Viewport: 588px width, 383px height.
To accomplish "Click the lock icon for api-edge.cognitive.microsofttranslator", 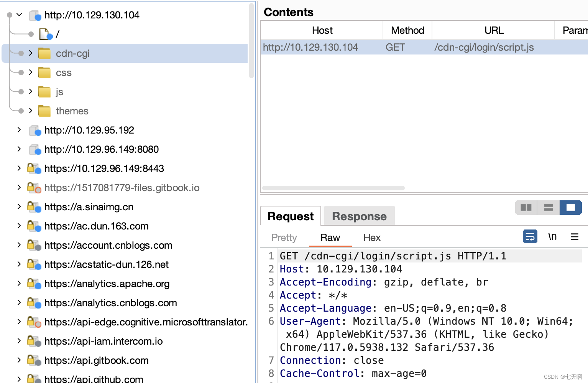I will [x=34, y=322].
